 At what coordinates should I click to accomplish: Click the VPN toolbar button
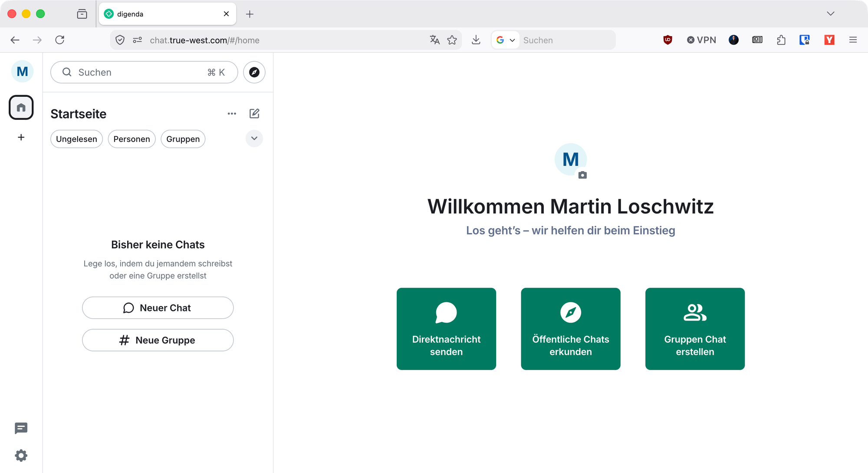701,40
